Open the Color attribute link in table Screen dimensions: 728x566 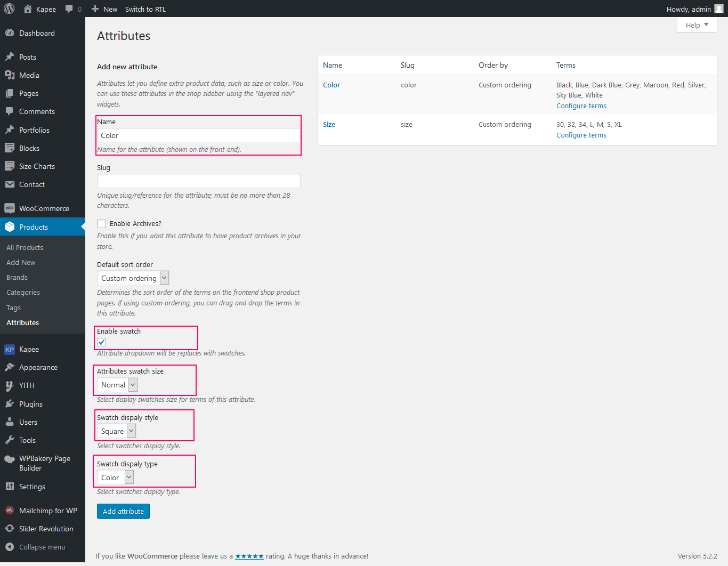[331, 85]
